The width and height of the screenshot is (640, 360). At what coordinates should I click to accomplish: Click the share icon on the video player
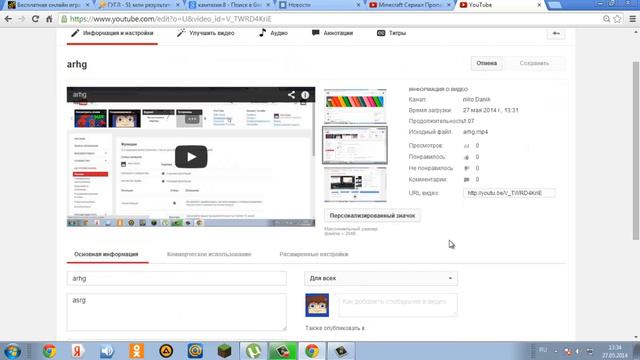coord(291,95)
